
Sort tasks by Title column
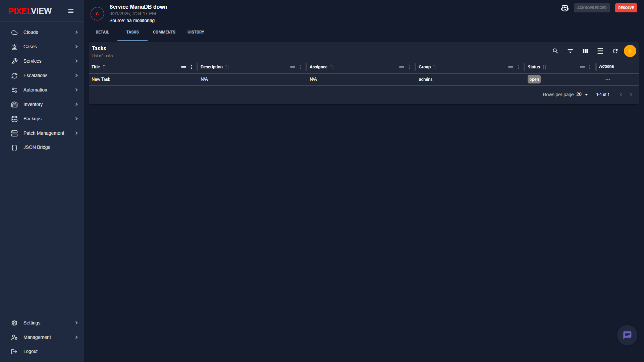coord(105,67)
